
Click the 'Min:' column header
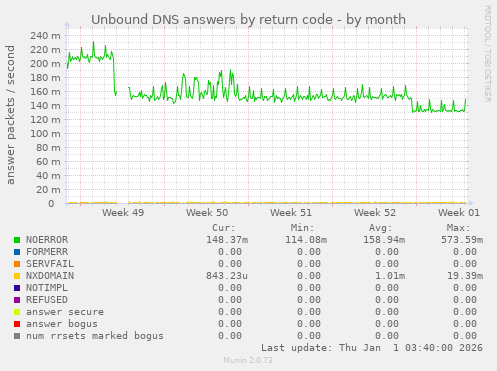tap(303, 228)
